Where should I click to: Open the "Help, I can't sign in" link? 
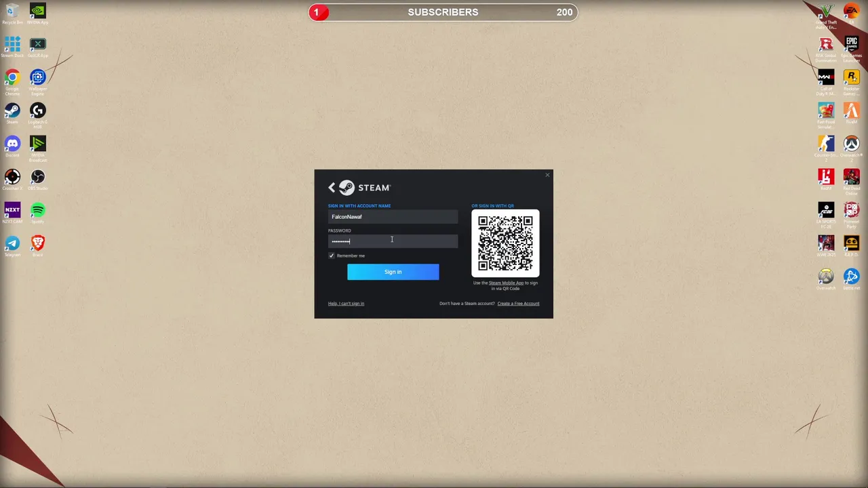coord(346,304)
